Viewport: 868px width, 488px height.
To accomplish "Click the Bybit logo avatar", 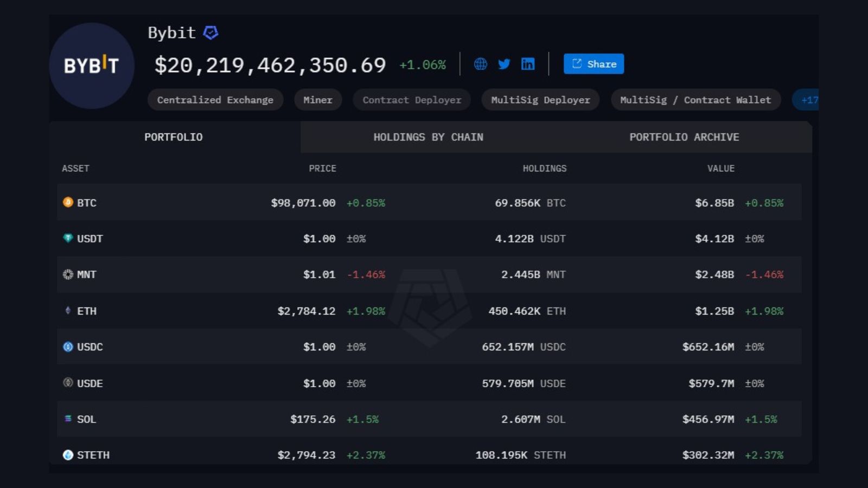I will click(92, 66).
